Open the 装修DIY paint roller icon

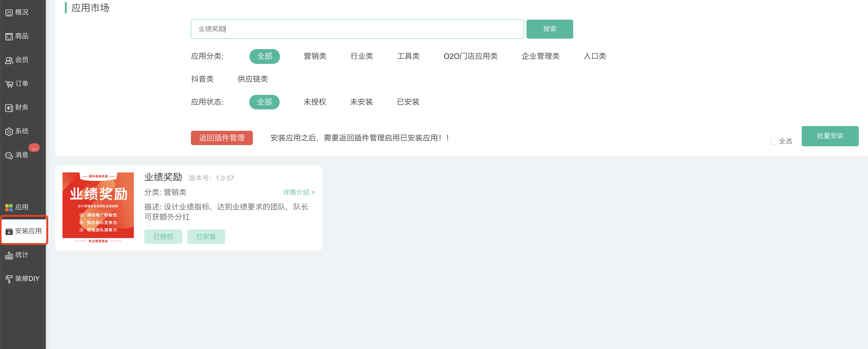coord(9,279)
